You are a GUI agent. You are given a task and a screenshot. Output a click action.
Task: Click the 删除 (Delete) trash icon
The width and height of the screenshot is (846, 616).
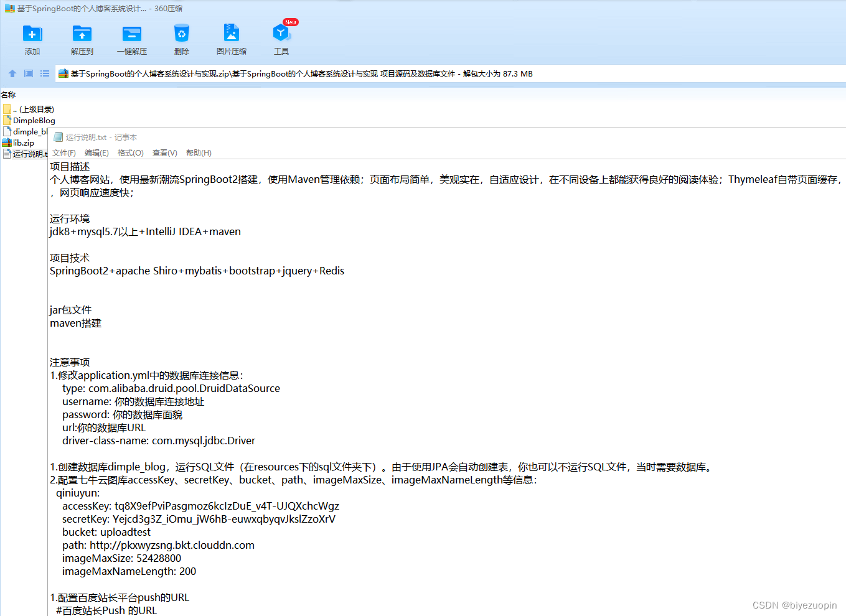[181, 34]
